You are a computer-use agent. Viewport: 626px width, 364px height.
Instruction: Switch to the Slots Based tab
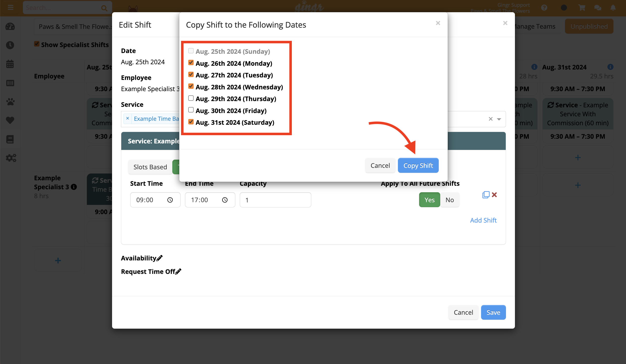(x=150, y=167)
